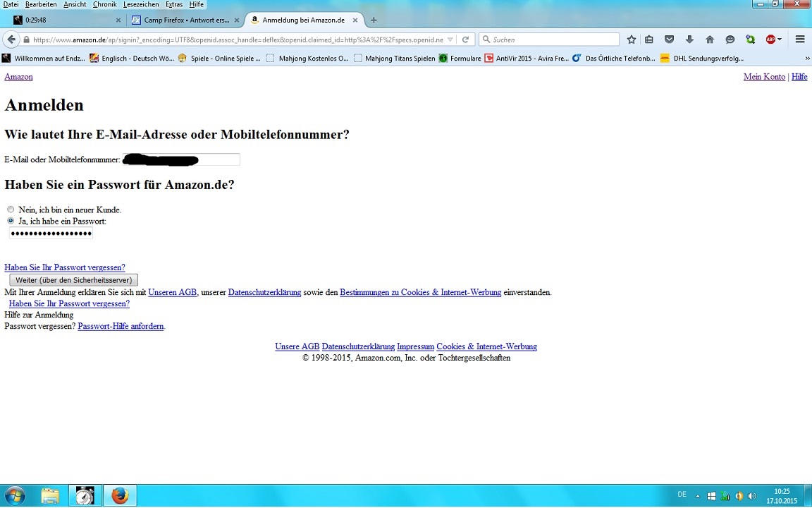The width and height of the screenshot is (812, 508).
Task: Click the password input field
Action: click(51, 234)
